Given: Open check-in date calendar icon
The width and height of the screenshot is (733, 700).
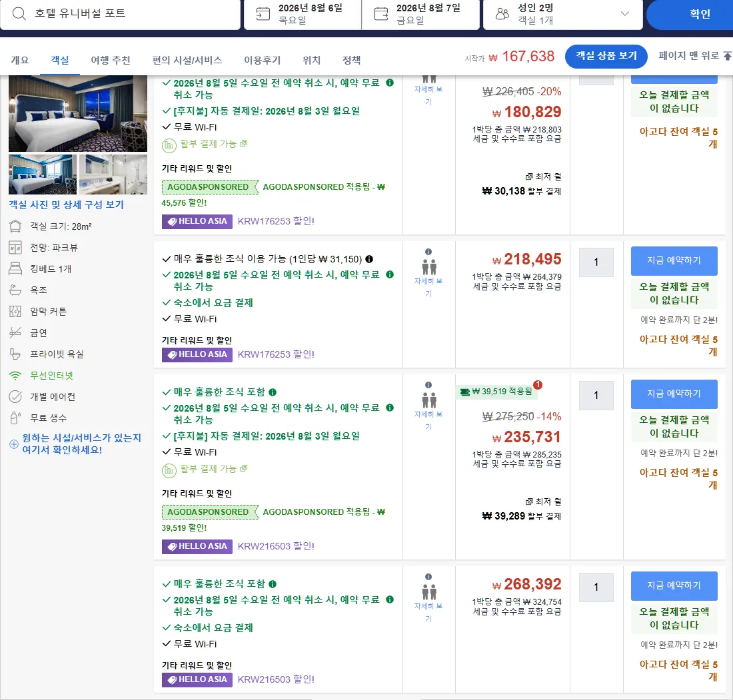Looking at the screenshot, I should pos(263,14).
